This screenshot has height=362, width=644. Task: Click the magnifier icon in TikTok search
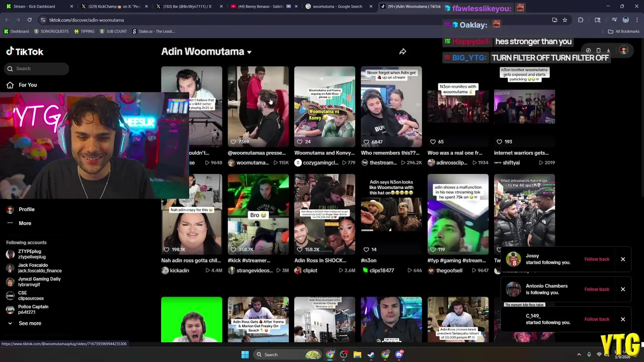pos(10,68)
